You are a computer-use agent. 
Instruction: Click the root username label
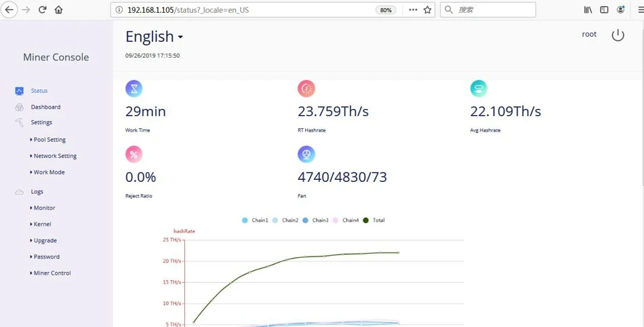(x=589, y=35)
